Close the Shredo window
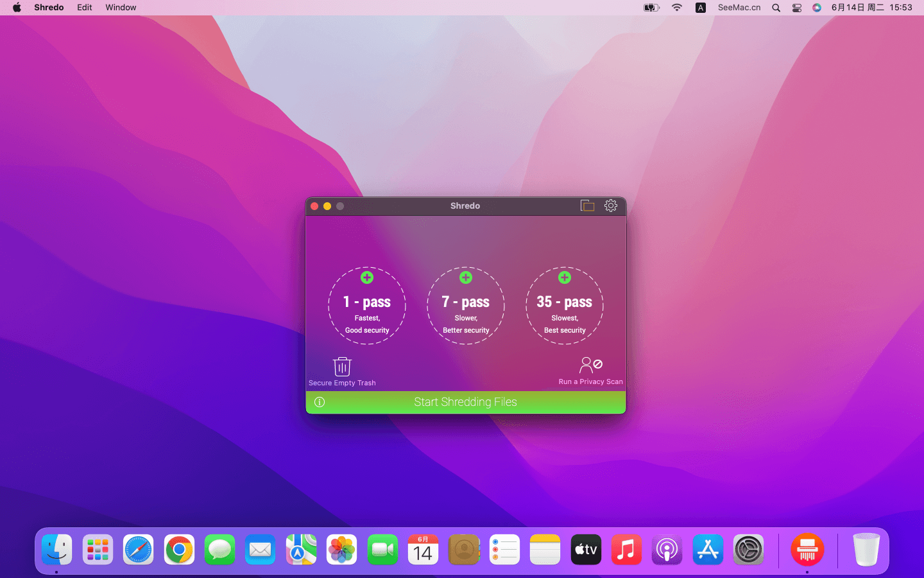This screenshot has width=924, height=578. click(314, 206)
